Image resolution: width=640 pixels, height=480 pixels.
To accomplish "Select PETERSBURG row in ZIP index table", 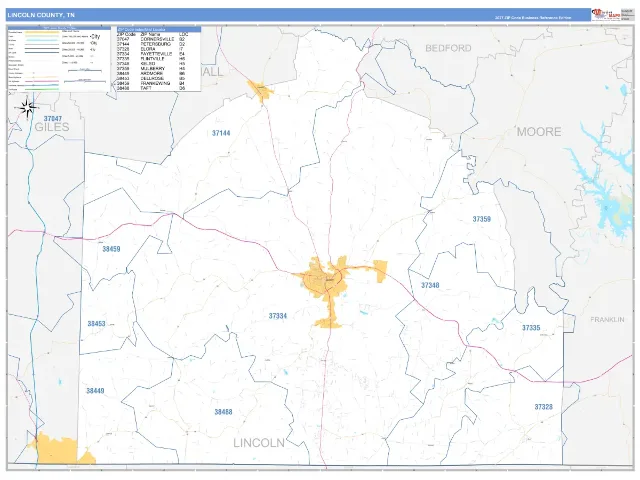I will [151, 44].
